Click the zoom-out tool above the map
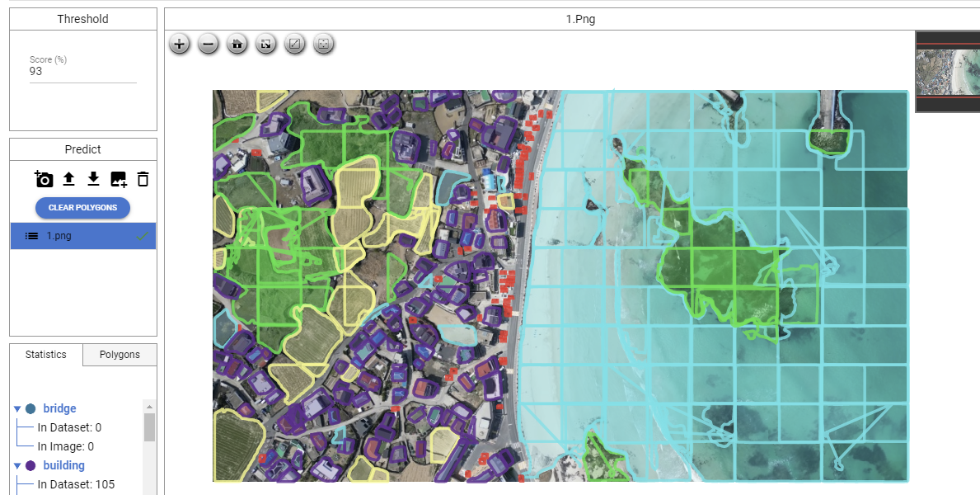Image resolution: width=980 pixels, height=495 pixels. pyautogui.click(x=208, y=44)
